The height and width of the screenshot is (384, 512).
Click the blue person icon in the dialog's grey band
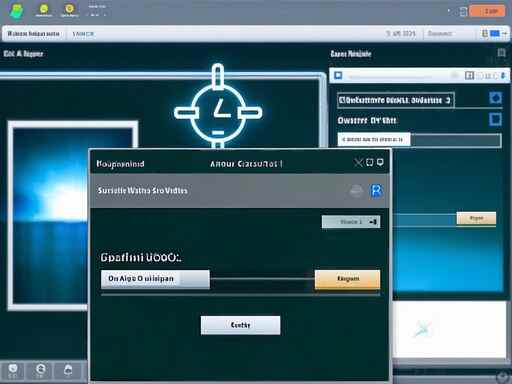[376, 191]
